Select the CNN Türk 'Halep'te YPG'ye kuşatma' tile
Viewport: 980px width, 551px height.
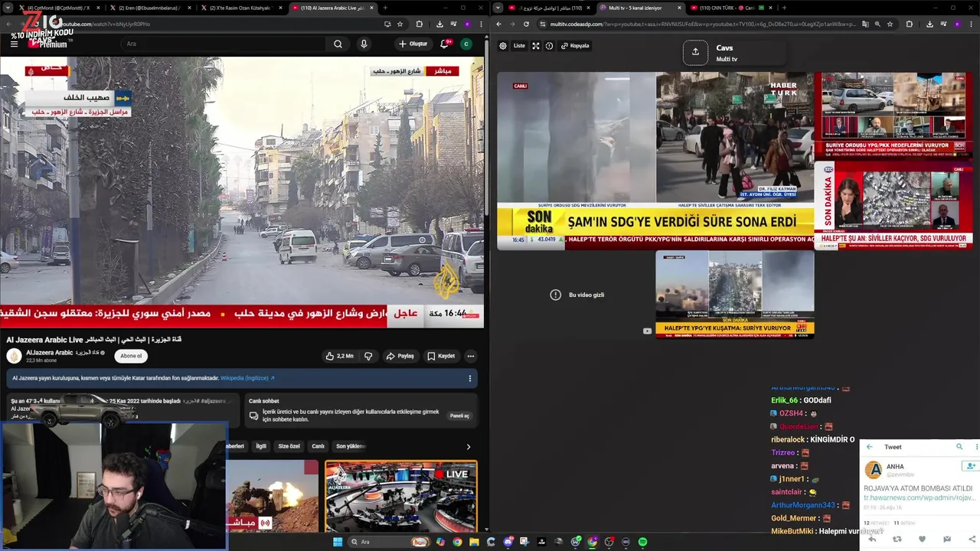(735, 295)
